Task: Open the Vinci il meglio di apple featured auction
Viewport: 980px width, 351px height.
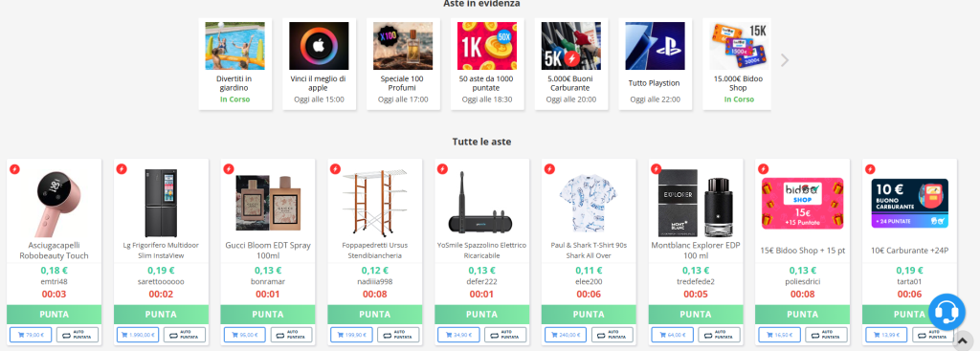Action: point(319,64)
